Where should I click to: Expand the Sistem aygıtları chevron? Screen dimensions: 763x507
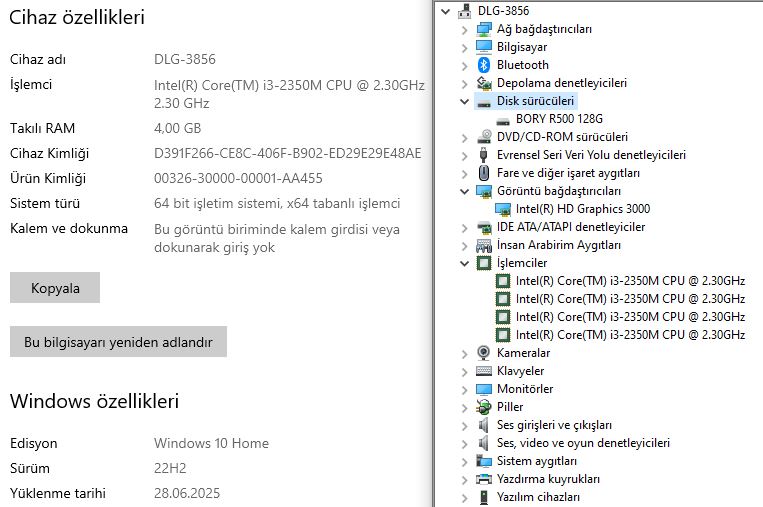[465, 462]
